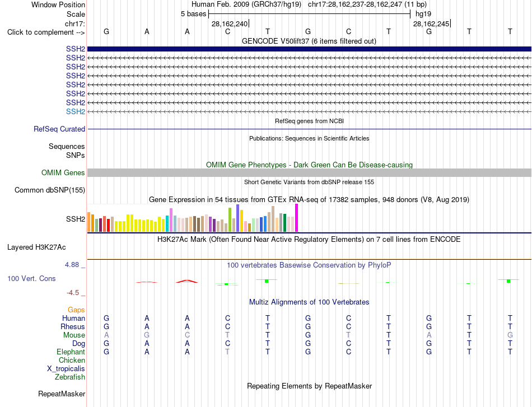Open the RepeatMasker track label
The height and width of the screenshot is (407, 532).
[62, 394]
